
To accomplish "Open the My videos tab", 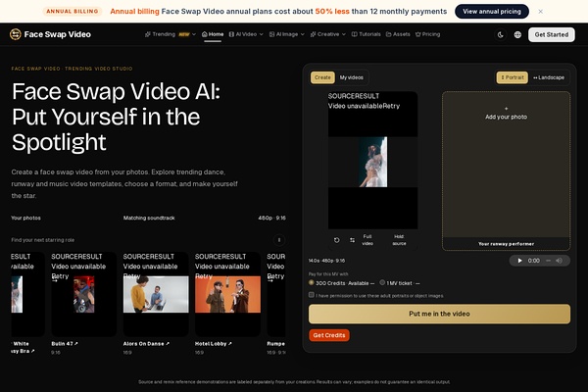I will (352, 77).
